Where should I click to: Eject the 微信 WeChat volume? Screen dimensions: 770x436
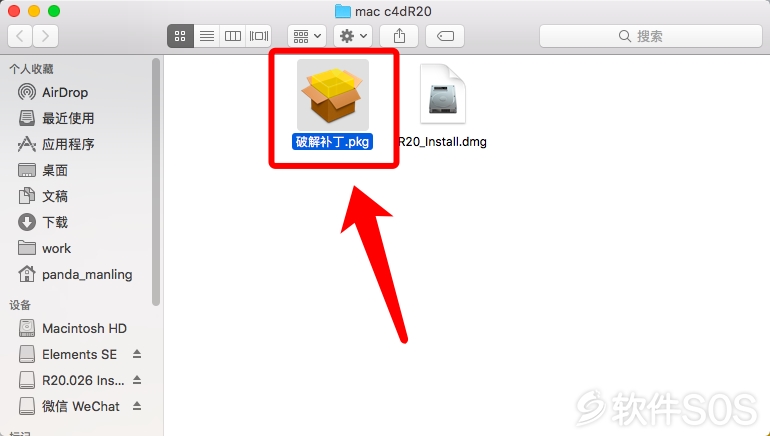pos(137,406)
